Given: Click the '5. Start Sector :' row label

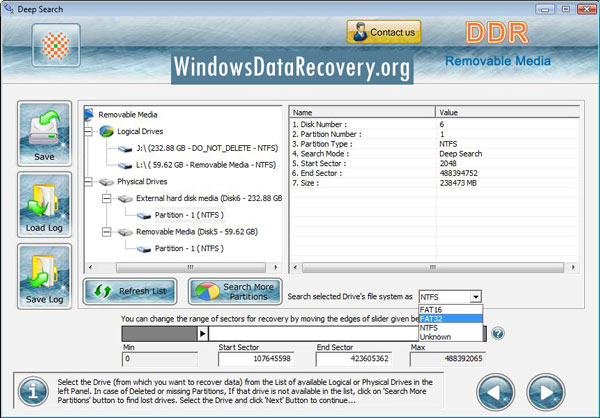Looking at the screenshot, I should 319,163.
